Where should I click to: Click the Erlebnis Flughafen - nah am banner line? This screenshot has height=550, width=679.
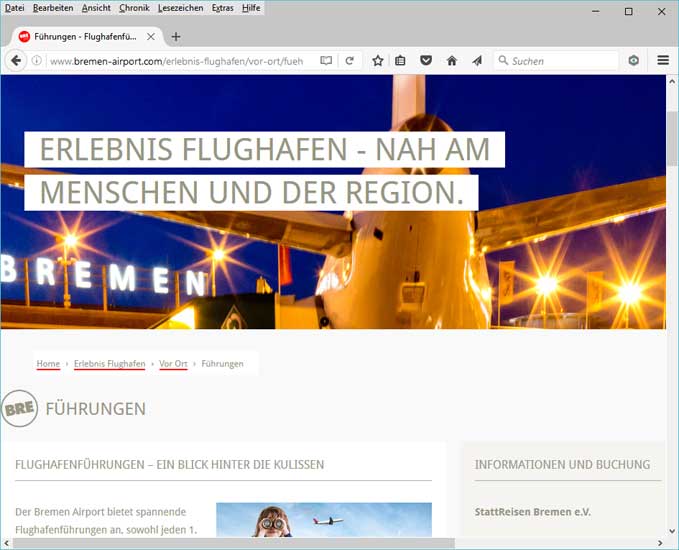click(x=265, y=149)
